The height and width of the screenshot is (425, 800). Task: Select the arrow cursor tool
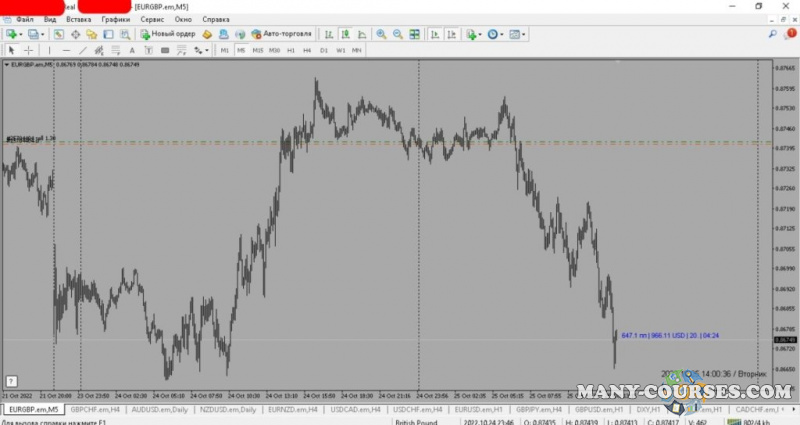(12, 50)
